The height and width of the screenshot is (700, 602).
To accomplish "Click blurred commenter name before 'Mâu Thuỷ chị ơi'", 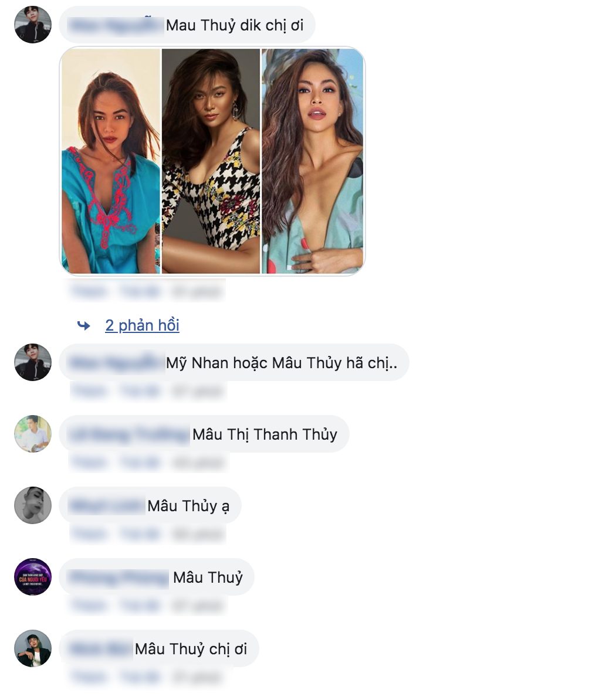I will [x=100, y=648].
